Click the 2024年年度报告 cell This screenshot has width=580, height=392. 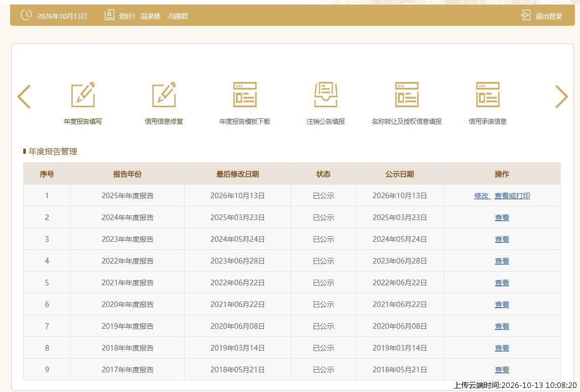pos(128,217)
